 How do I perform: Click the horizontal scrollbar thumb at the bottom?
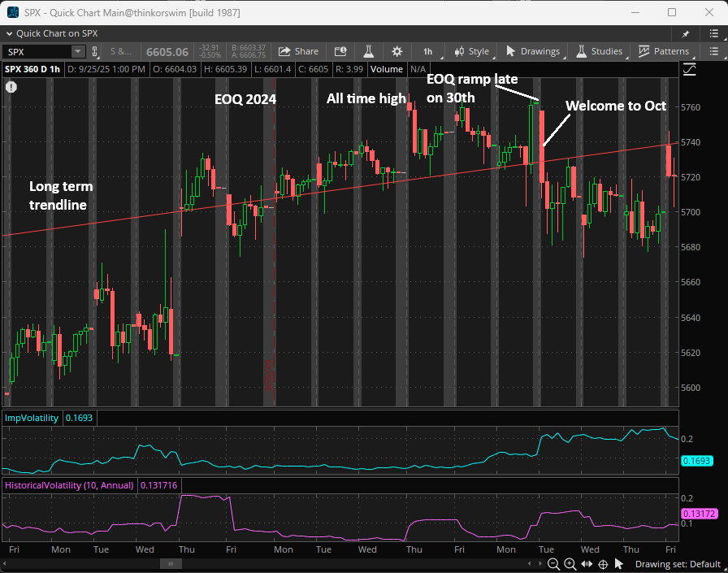171,564
